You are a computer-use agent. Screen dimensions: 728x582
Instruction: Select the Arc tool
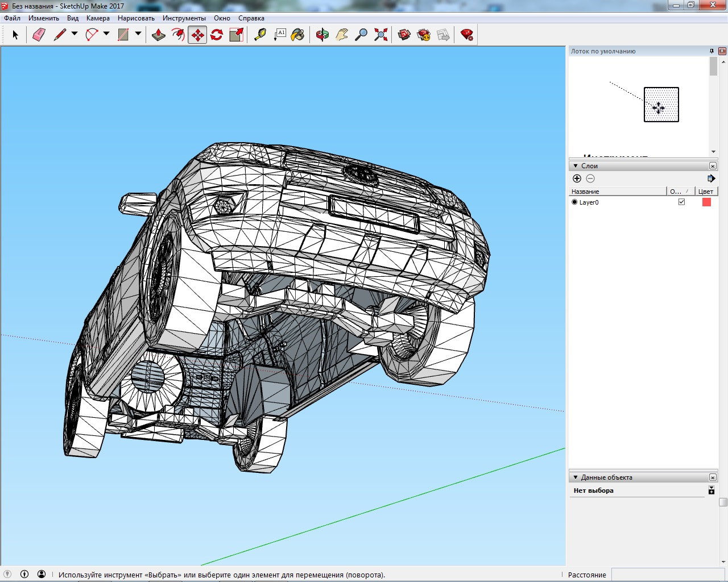click(92, 35)
